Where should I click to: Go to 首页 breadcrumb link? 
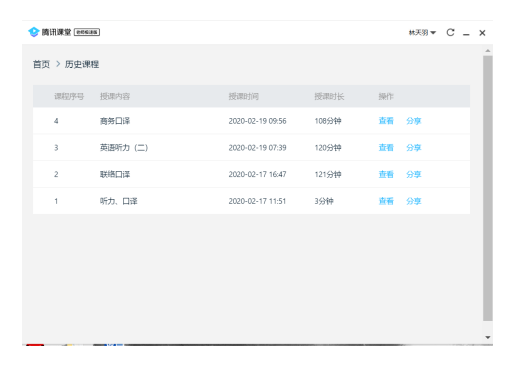tap(41, 64)
